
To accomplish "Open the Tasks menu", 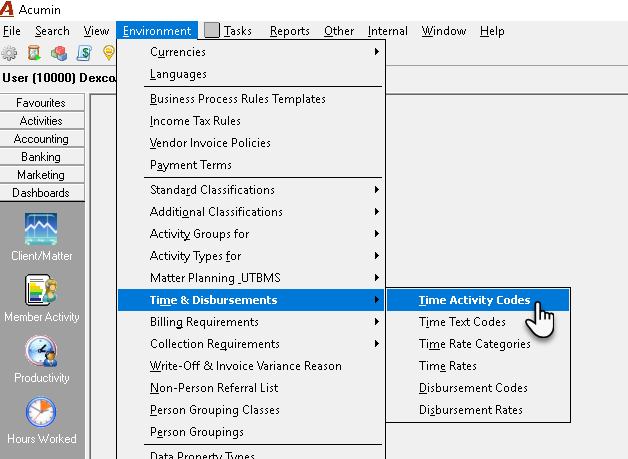I will tap(238, 31).
